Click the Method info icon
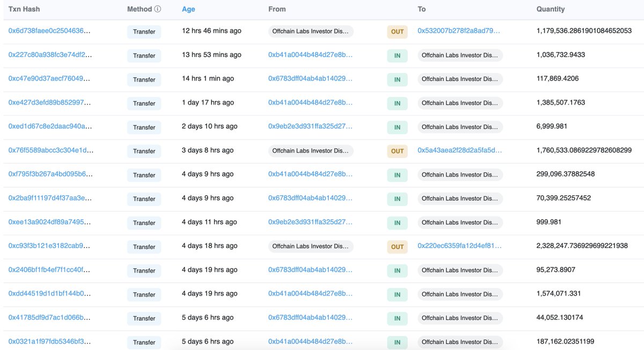Viewport: 644px width, 350px height. (x=157, y=9)
